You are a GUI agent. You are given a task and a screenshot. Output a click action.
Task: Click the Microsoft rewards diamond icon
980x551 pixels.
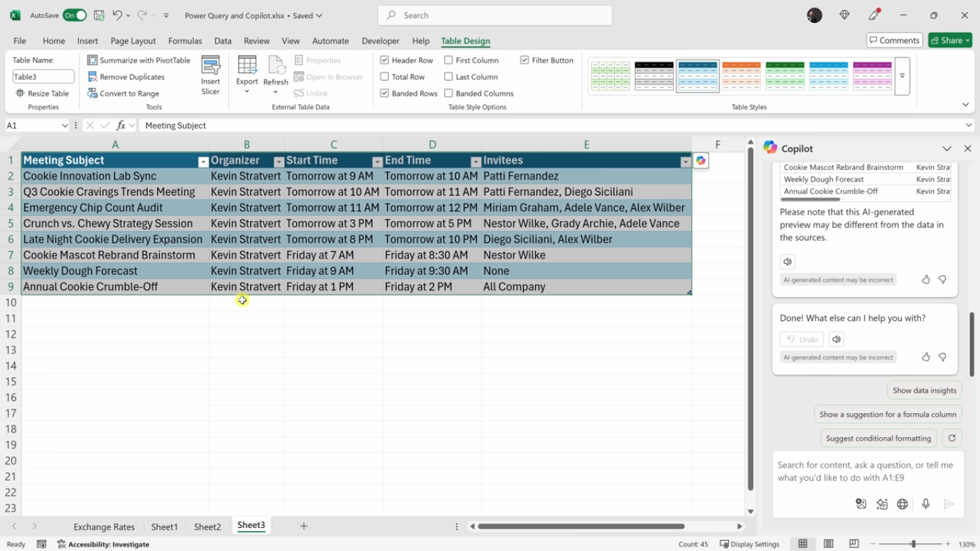click(844, 15)
